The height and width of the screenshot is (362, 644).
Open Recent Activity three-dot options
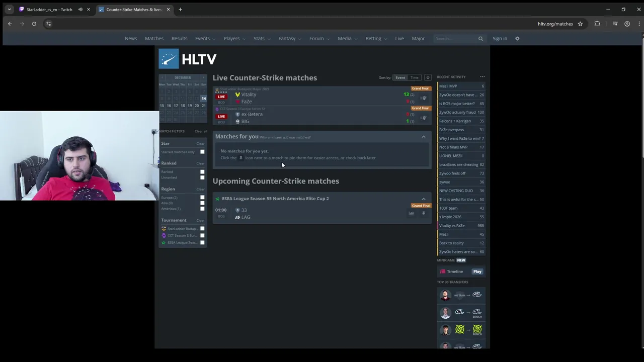click(x=482, y=77)
